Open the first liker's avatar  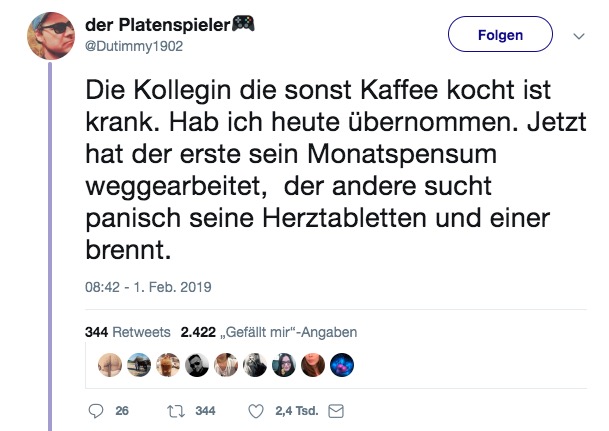pos(110,365)
